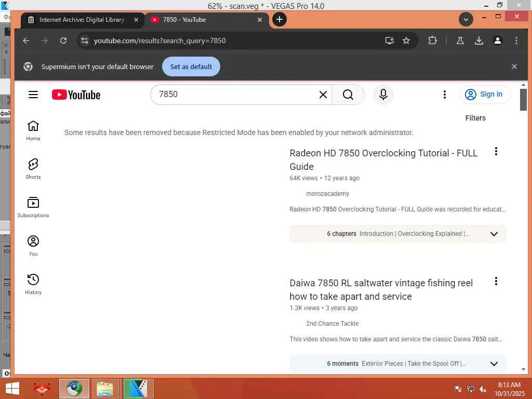Go to Home in YouTube sidebar
This screenshot has height=399, width=532.
(33, 130)
